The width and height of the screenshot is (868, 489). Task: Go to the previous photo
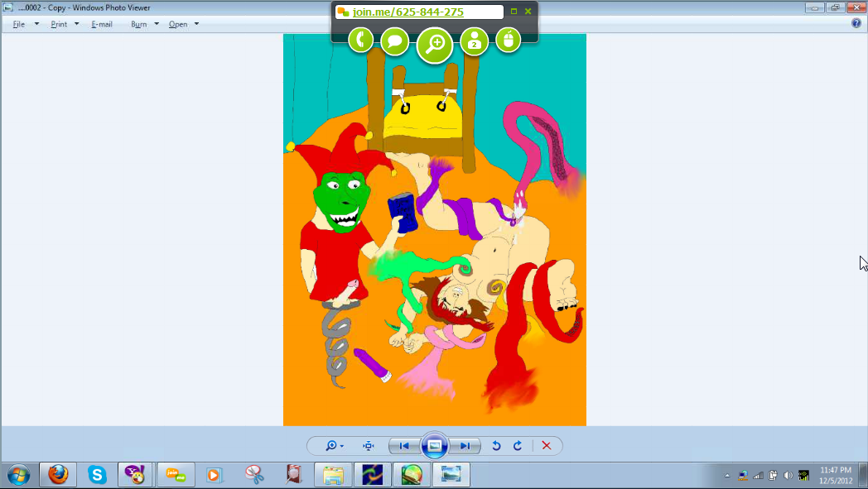click(404, 446)
